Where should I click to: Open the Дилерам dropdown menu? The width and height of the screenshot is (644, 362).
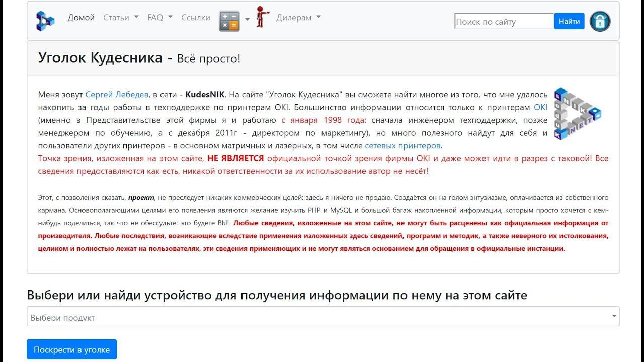tap(298, 18)
